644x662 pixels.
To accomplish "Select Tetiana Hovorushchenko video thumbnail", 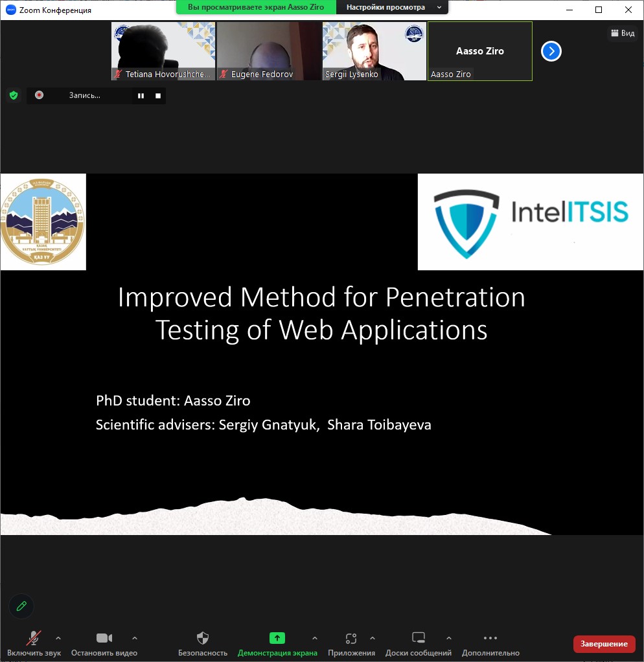I will click(163, 51).
